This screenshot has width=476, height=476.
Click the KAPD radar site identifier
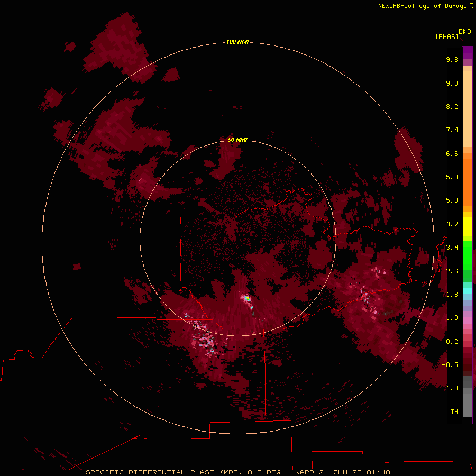click(305, 472)
